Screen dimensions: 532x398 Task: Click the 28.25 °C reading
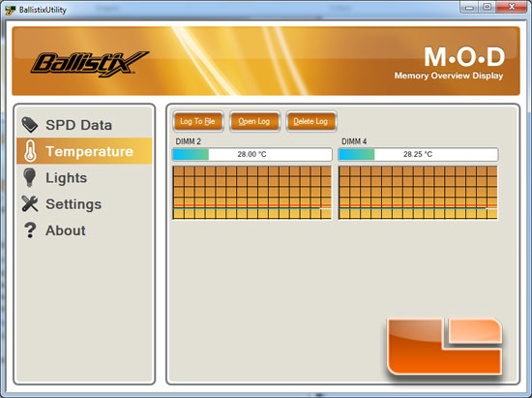click(418, 154)
